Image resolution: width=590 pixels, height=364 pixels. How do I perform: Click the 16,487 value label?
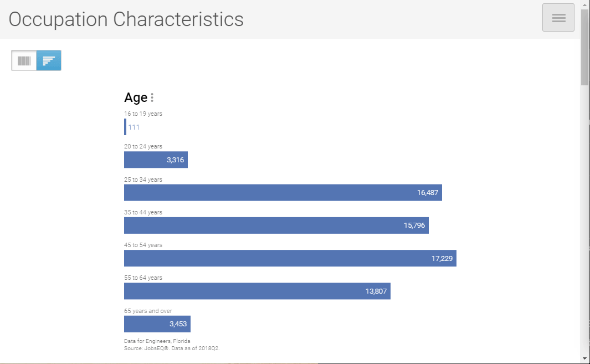tap(428, 192)
